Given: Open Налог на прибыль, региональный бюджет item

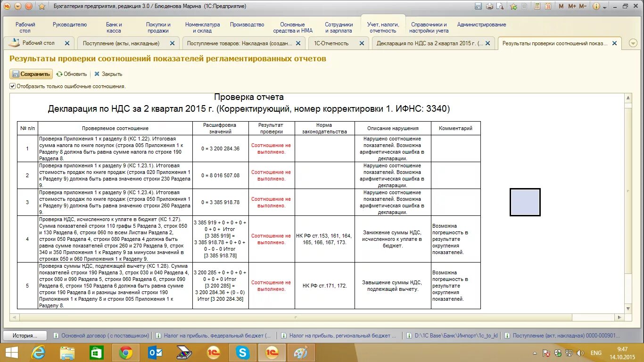Looking at the screenshot, I should pyautogui.click(x=339, y=336).
